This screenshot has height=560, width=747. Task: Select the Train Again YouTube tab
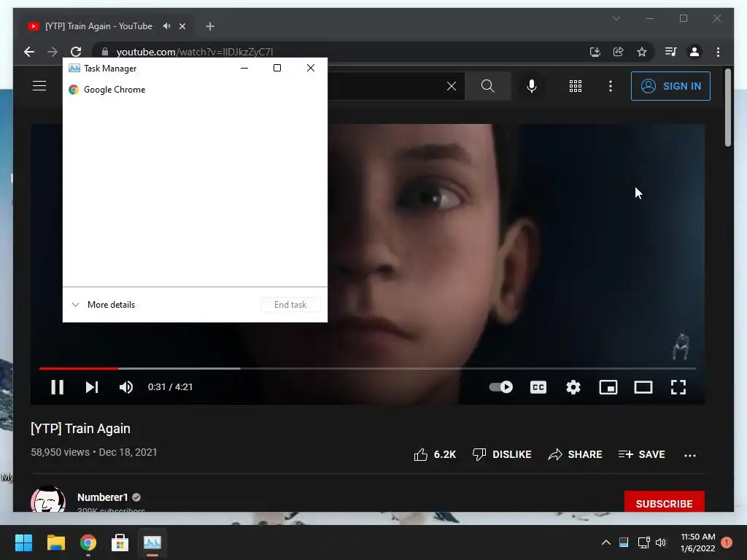tap(98, 26)
